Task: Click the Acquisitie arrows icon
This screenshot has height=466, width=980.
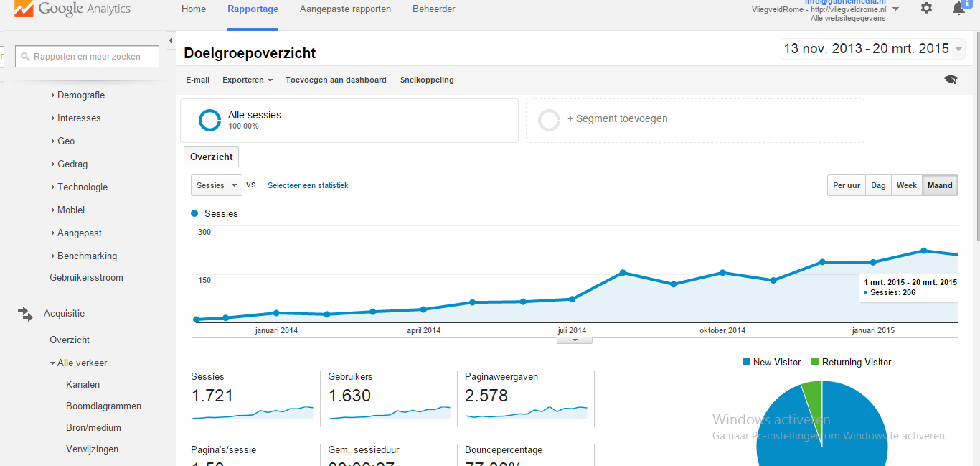Action: click(25, 314)
